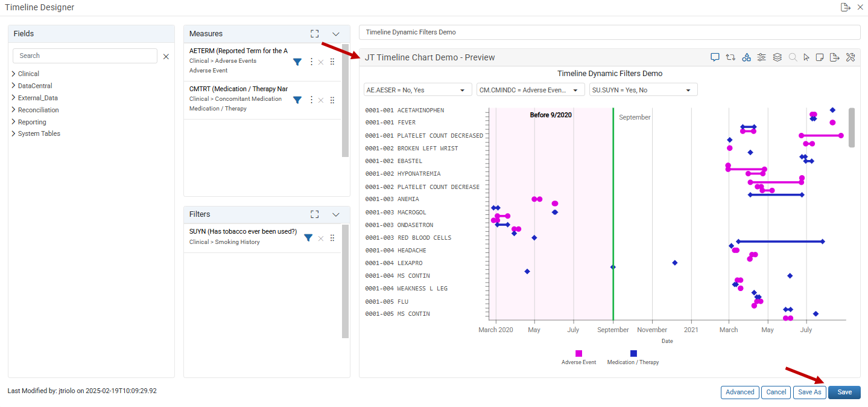Remove the CMTRT measure with its X
The width and height of the screenshot is (868, 407).
point(321,100)
